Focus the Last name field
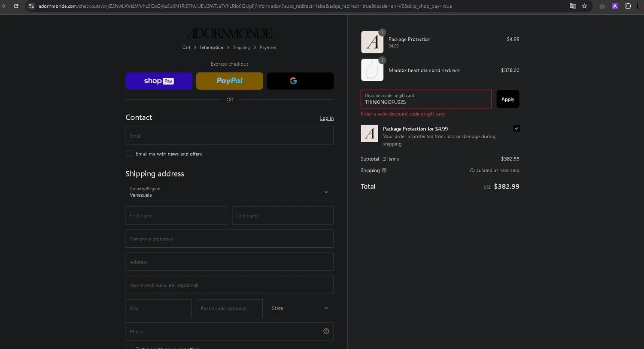The width and height of the screenshot is (644, 349). (x=283, y=215)
